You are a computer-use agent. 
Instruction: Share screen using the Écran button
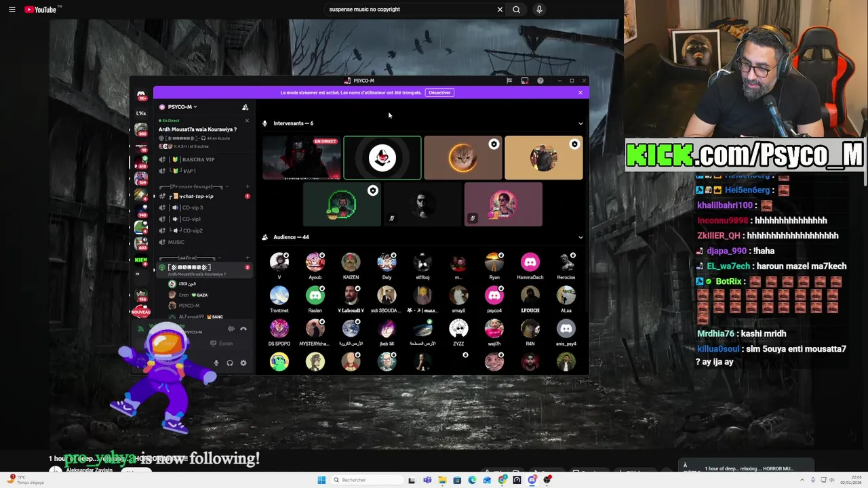[222, 344]
